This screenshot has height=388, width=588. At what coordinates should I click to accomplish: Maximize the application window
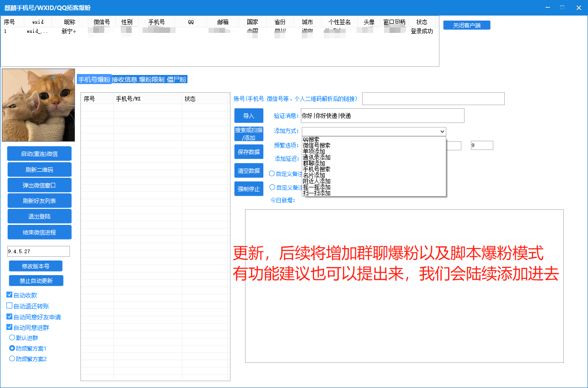tap(562, 7)
